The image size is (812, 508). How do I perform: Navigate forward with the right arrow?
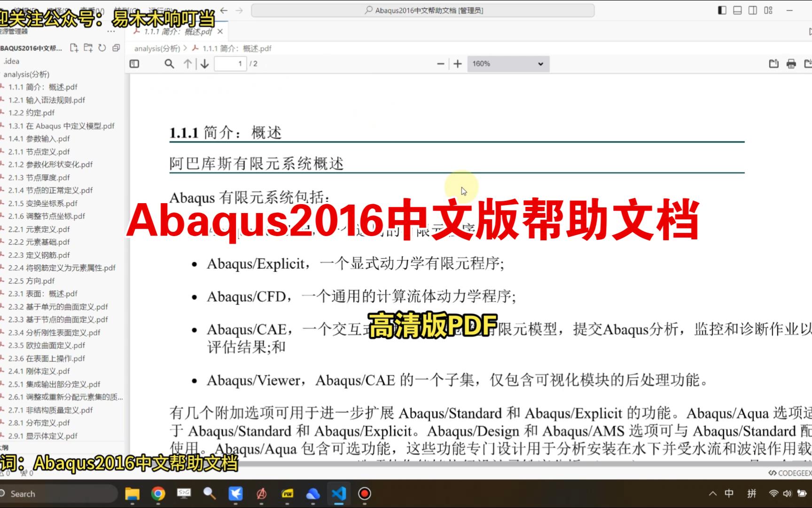tap(239, 10)
